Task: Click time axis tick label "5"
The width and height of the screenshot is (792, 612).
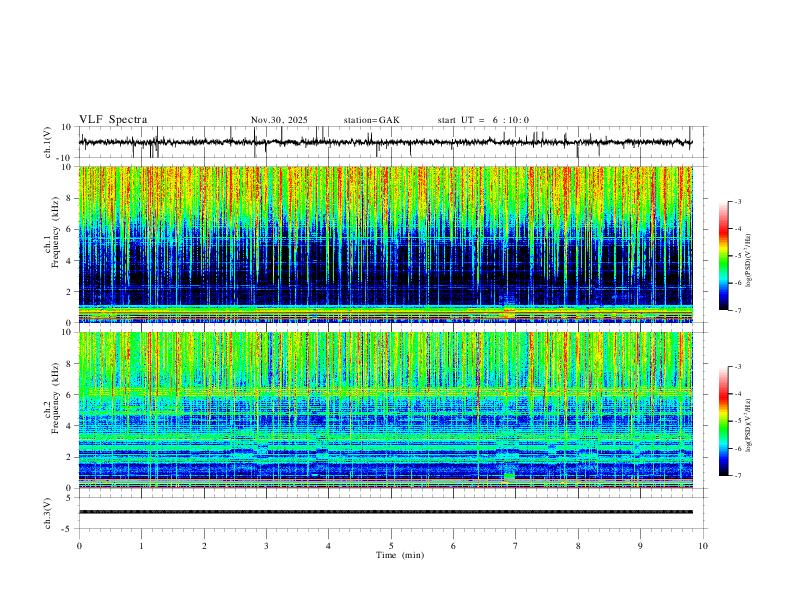Action: 391,546
